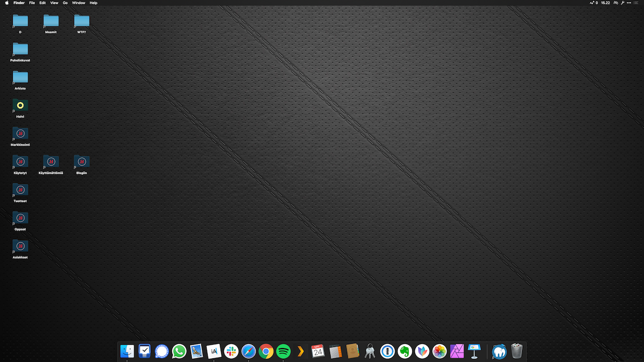
Task: Select the Puhelinkuvat desktop folder
Action: point(20,53)
